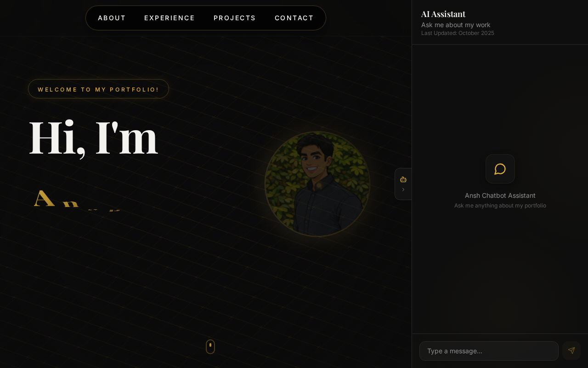588x368 pixels.
Task: Click the 'Ask me about my work' subtitle
Action: pos(456,25)
